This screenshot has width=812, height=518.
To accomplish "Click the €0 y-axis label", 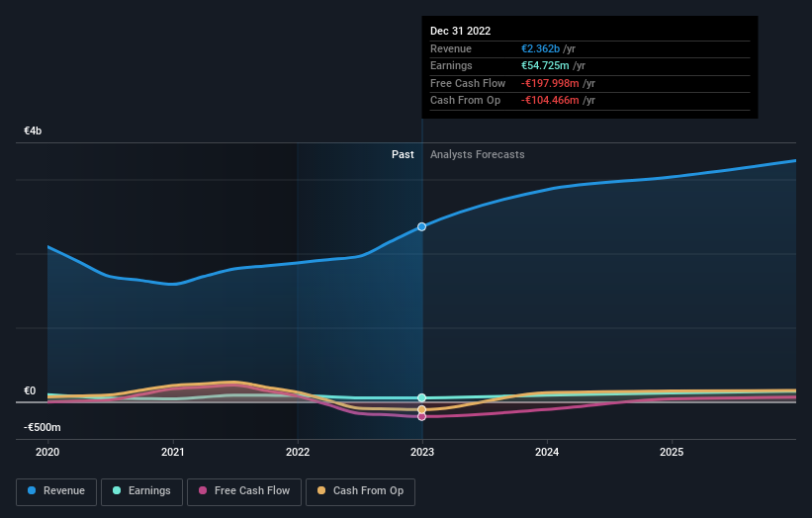I will click(30, 391).
